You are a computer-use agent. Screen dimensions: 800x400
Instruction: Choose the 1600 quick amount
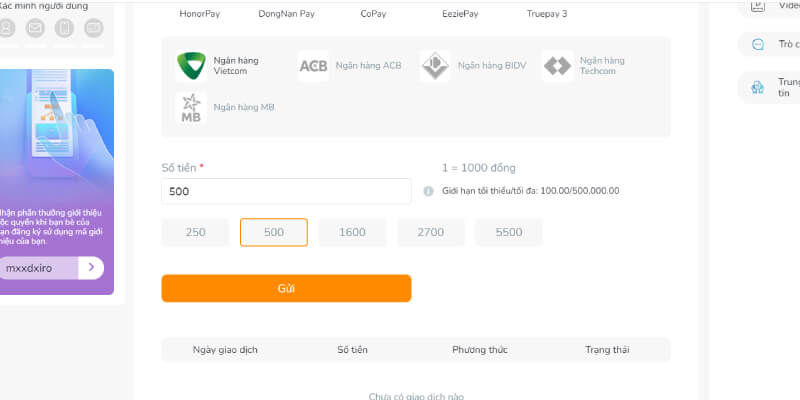[x=353, y=232]
